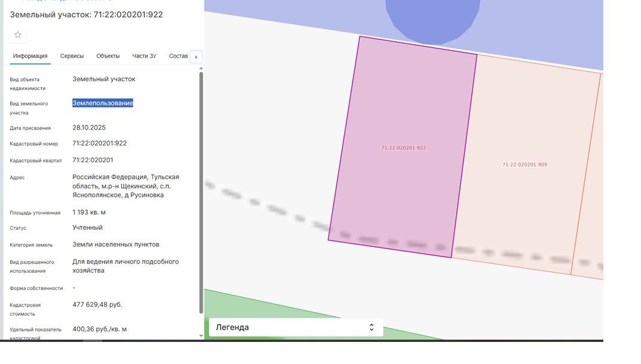641x364 pixels.
Task: Select parcel 71:22:020201:909 on the map
Action: point(525,165)
